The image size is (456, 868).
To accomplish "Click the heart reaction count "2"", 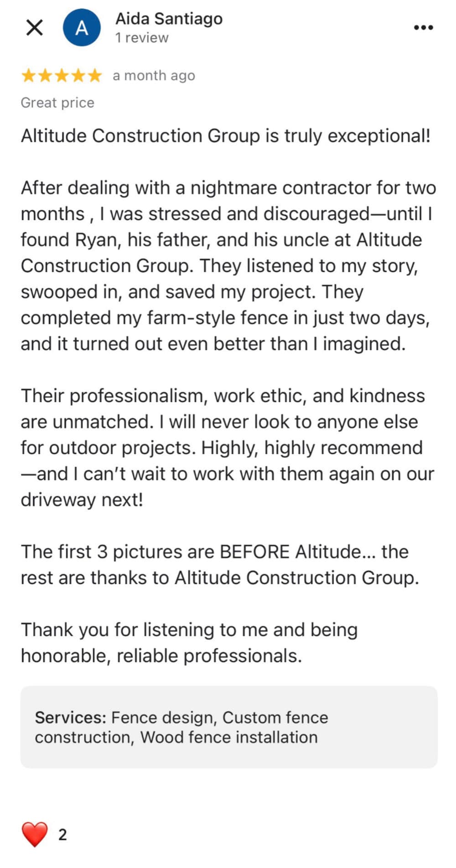I will (x=62, y=835).
